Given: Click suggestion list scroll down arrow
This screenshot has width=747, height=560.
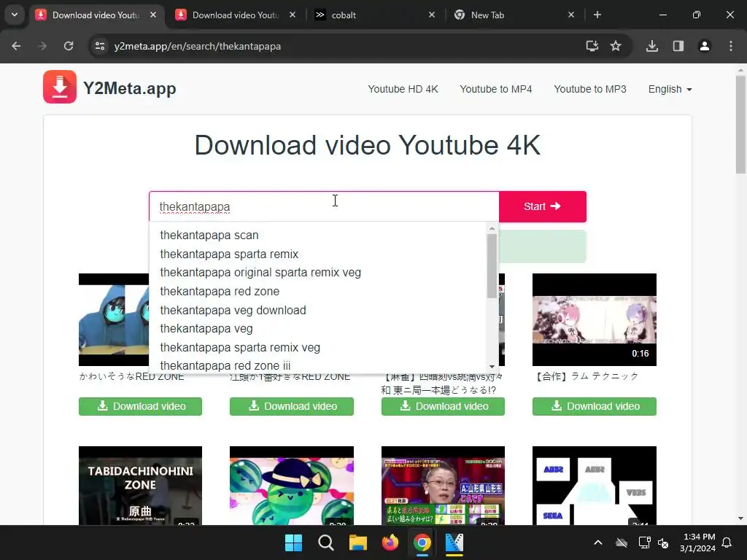Looking at the screenshot, I should tap(492, 367).
